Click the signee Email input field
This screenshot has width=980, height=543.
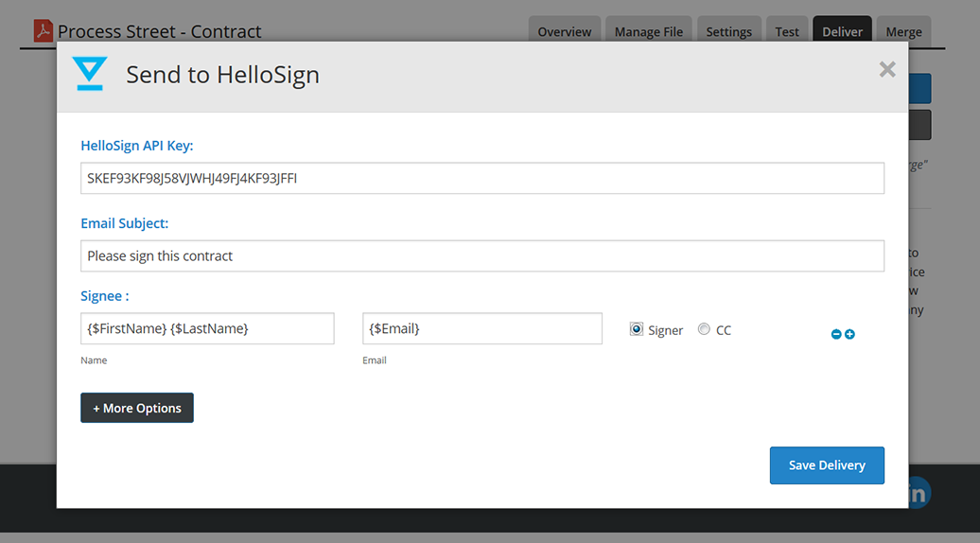482,328
